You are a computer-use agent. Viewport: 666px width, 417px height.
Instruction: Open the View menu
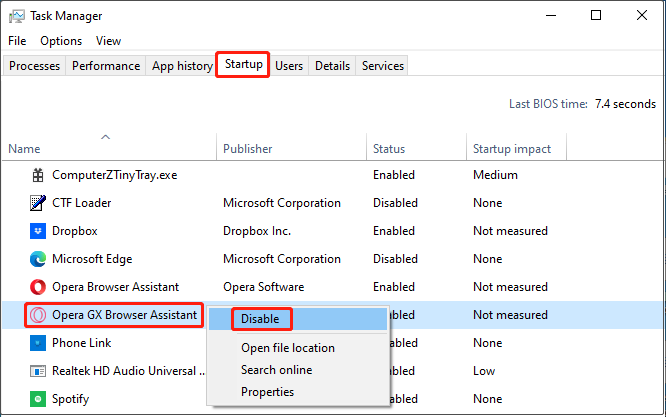click(x=108, y=41)
